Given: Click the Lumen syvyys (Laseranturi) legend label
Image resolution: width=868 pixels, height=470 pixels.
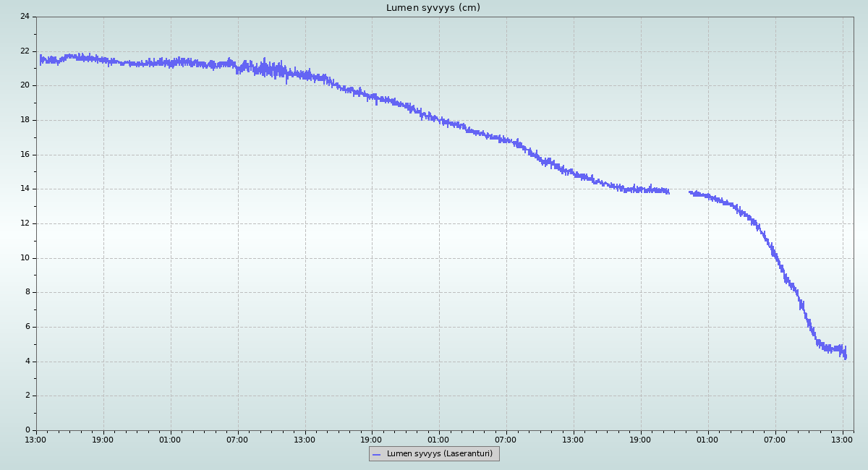Looking at the screenshot, I should pyautogui.click(x=439, y=454).
